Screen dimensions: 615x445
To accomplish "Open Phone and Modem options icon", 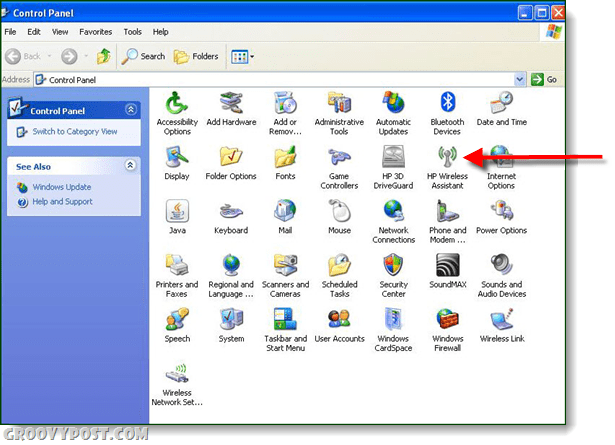I will [448, 211].
